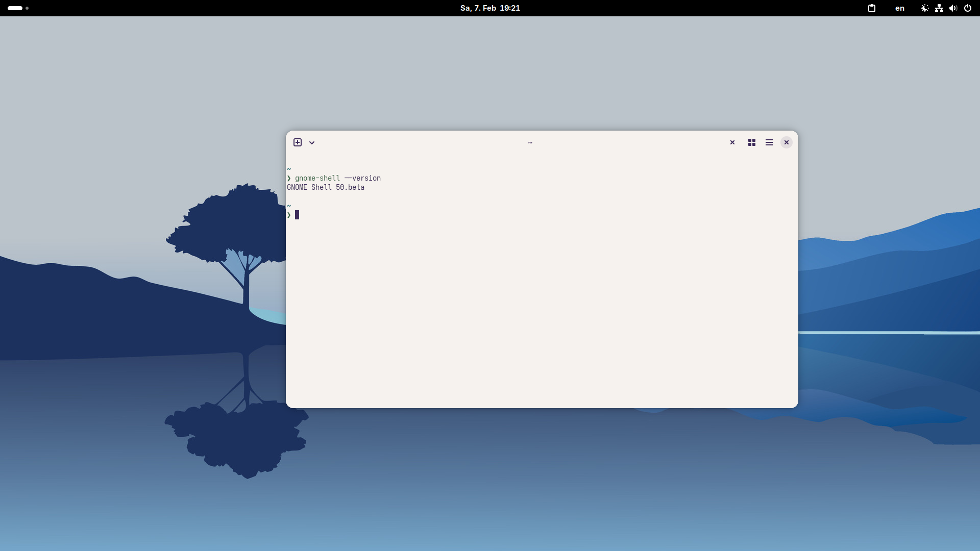Open the terminal hamburger main menu
The width and height of the screenshot is (980, 551).
click(x=769, y=142)
